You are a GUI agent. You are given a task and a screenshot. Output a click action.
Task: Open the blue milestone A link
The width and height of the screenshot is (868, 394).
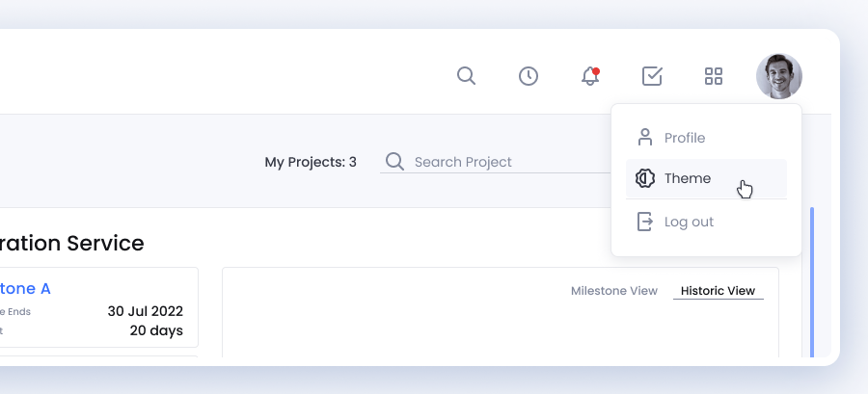[x=26, y=288]
